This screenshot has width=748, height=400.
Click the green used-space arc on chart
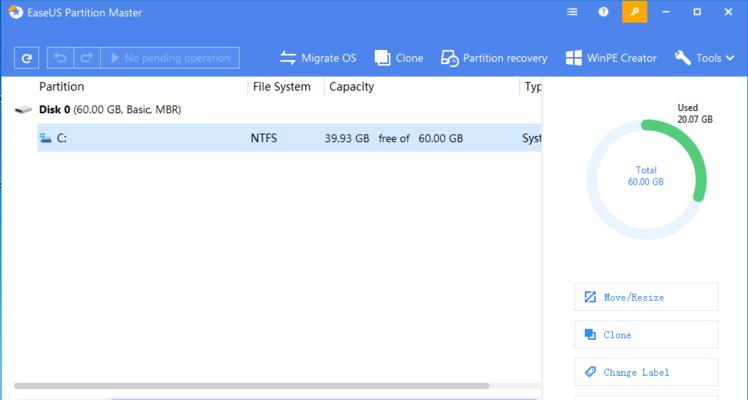click(x=687, y=150)
